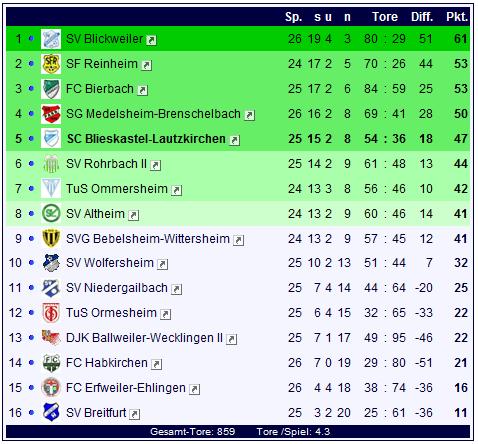
Task: Select the TuS Ommersheim team name
Action: (x=117, y=189)
